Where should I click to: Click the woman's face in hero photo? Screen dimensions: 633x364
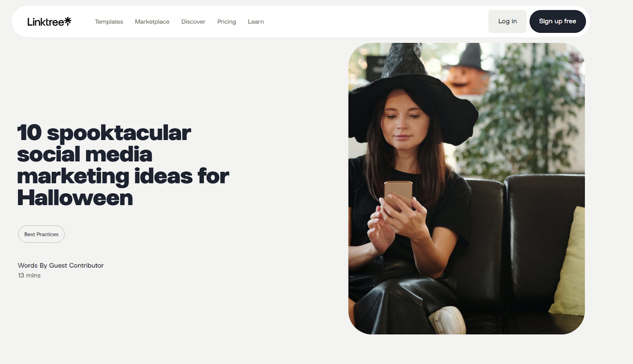coord(404,119)
